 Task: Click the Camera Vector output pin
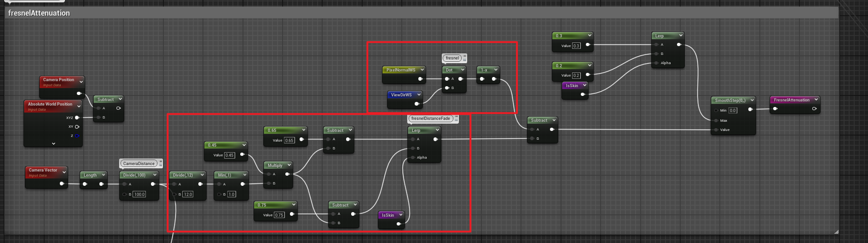[x=62, y=184]
